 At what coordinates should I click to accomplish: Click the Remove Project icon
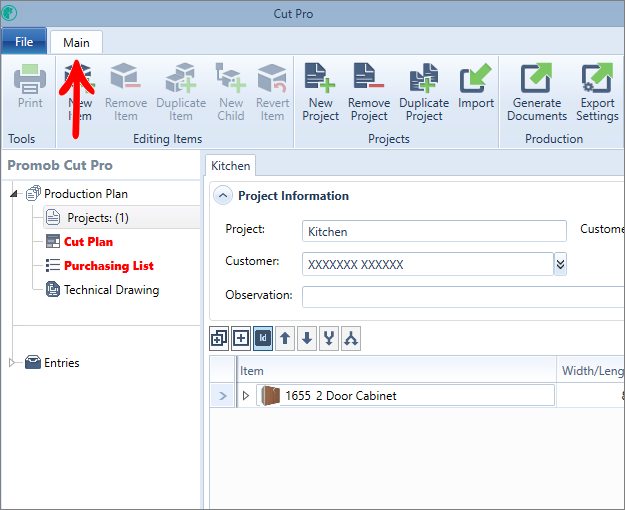click(x=369, y=92)
